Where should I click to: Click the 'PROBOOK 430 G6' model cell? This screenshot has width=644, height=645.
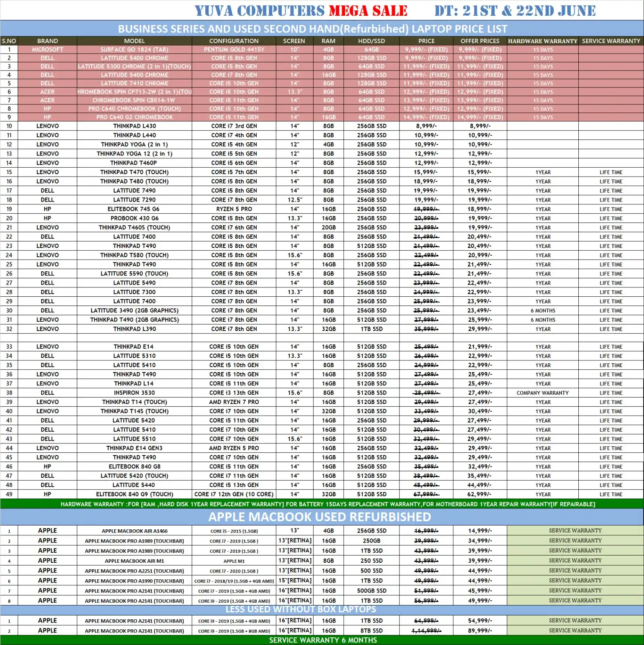[135, 218]
